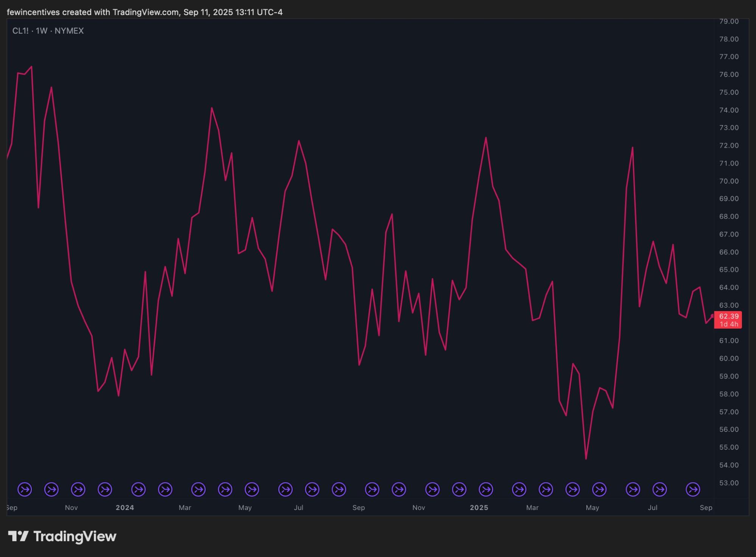Click the 2025 year label on time axis
This screenshot has width=756, height=557.
point(479,507)
